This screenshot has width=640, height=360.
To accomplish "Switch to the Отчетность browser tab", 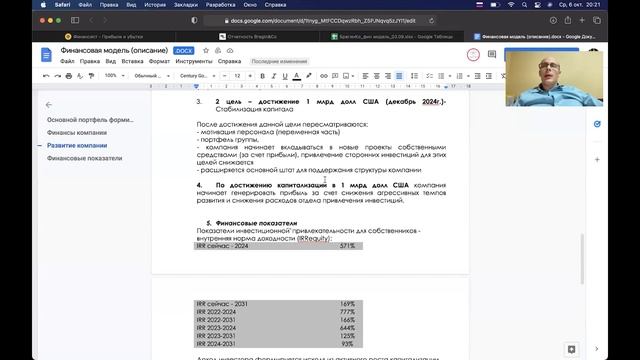I will (248, 36).
